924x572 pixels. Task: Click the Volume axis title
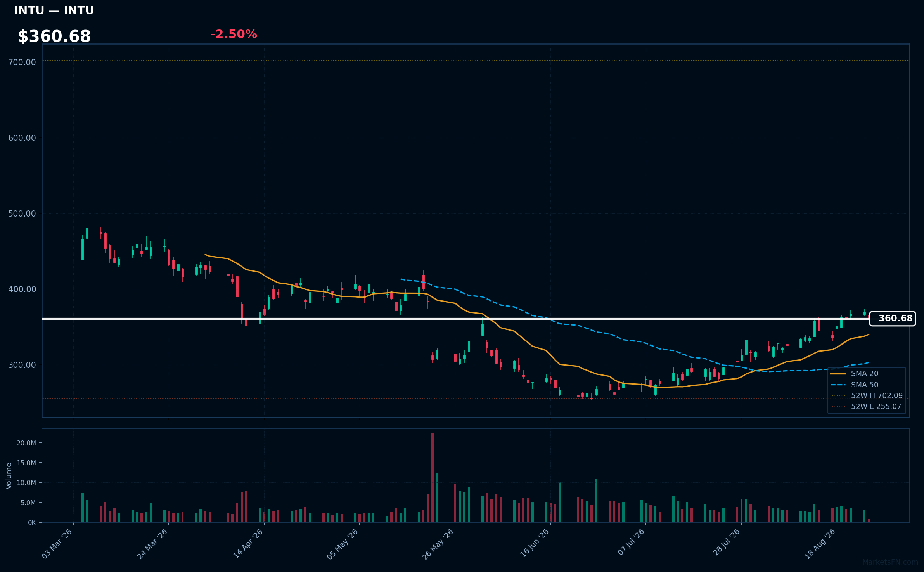point(9,476)
